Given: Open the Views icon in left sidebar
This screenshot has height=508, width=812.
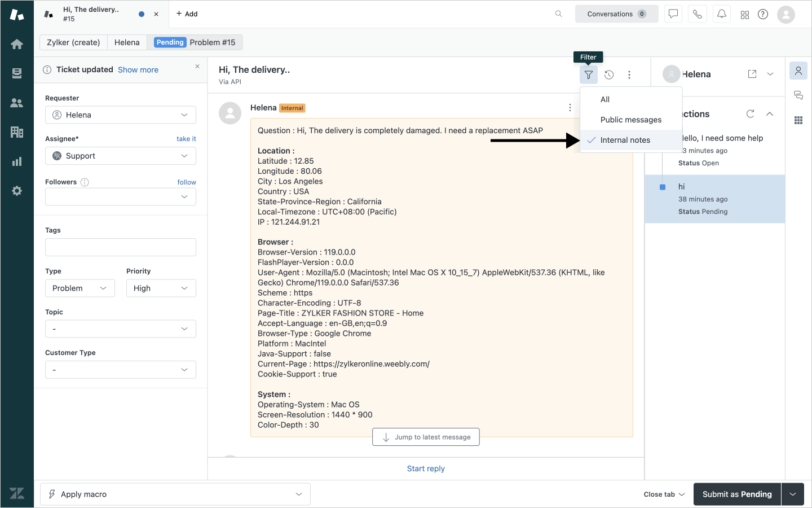Looking at the screenshot, I should coord(17,73).
